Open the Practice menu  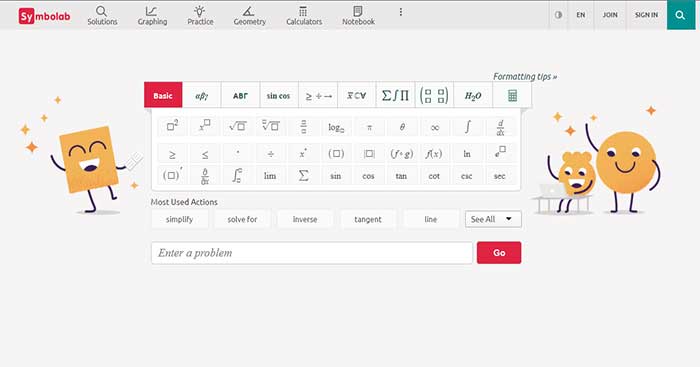[200, 15]
